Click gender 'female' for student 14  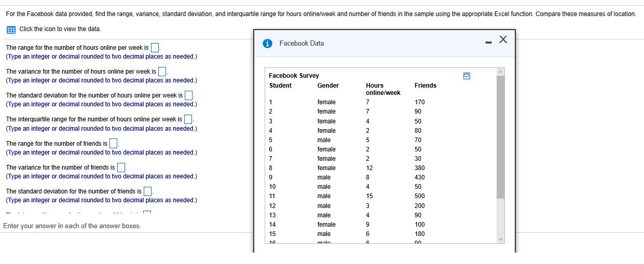pyautogui.click(x=326, y=225)
